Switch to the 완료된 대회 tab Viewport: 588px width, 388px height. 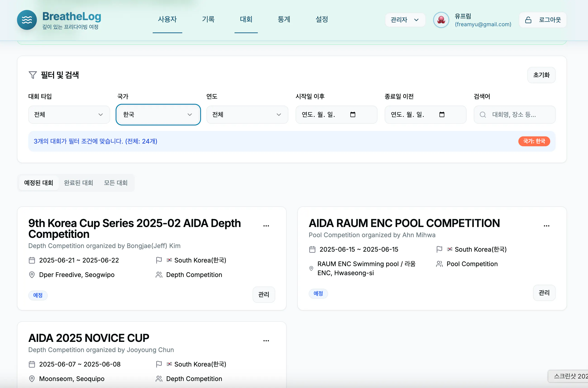tap(78, 183)
